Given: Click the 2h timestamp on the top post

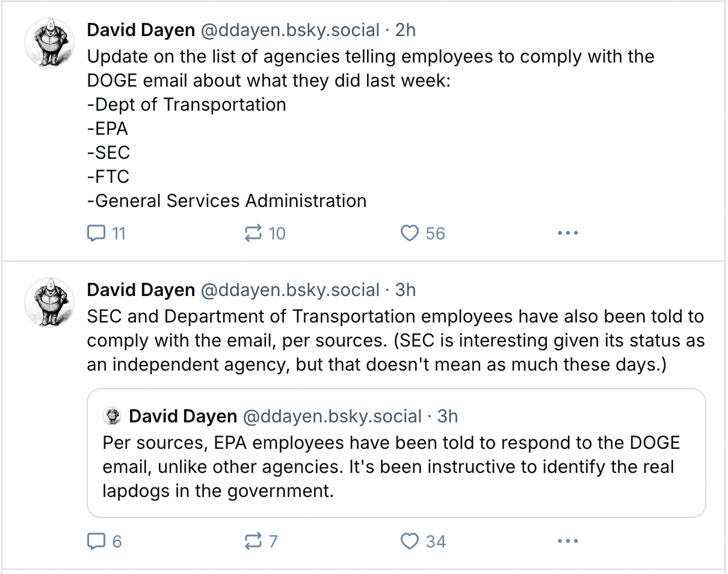Looking at the screenshot, I should coord(406,30).
